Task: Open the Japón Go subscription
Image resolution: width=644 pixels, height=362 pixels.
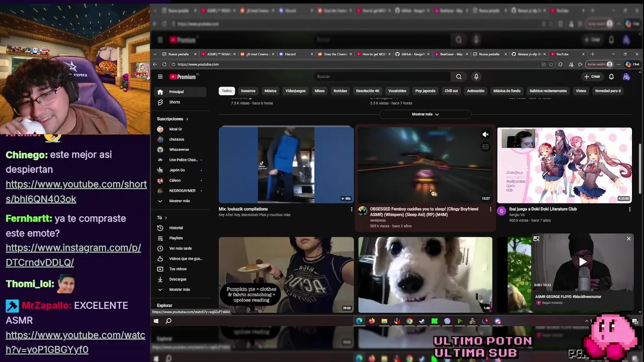Action: point(181,170)
